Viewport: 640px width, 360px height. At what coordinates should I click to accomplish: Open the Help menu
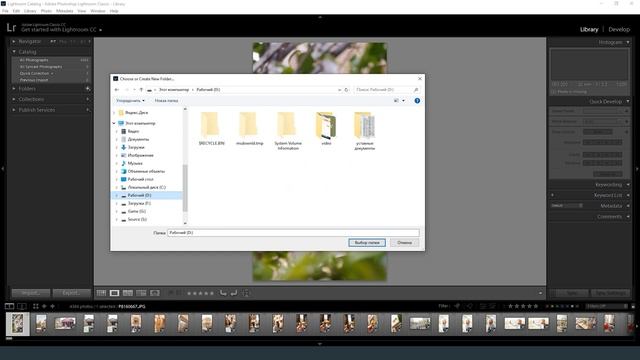pos(114,11)
